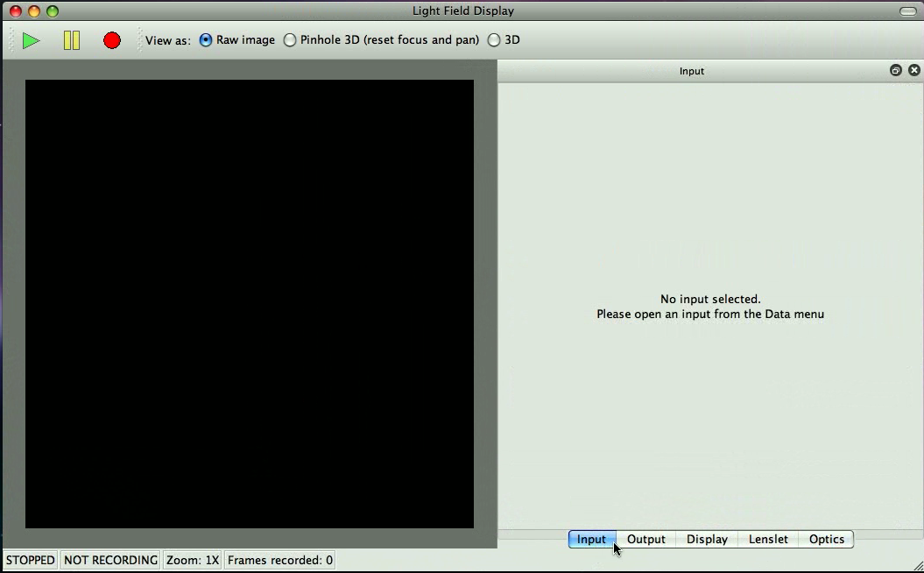Screen dimensions: 924x573
Task: Enable Pinhole 3D view mode
Action: click(x=290, y=39)
